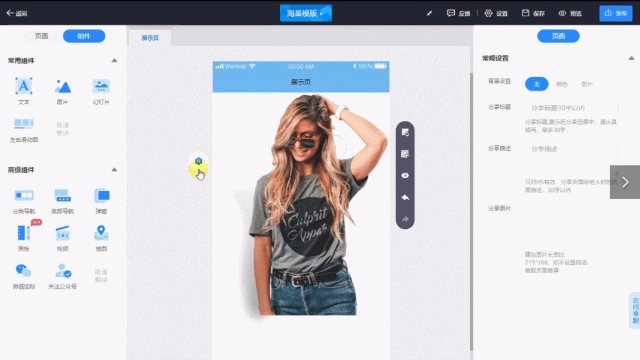Collapse the 常用组件 section
The width and height of the screenshot is (640, 360).
point(114,60)
